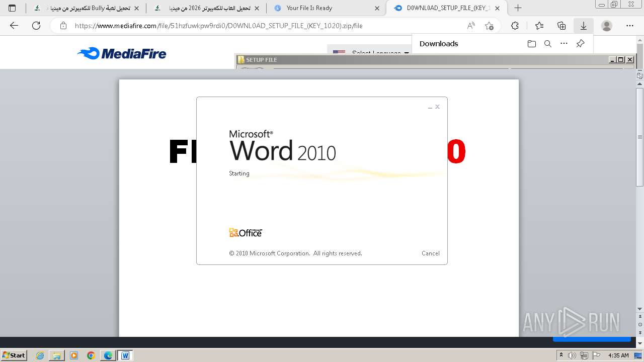Switch to Microsoft Word taskbar button
The width and height of the screenshot is (644, 362).
(125, 355)
